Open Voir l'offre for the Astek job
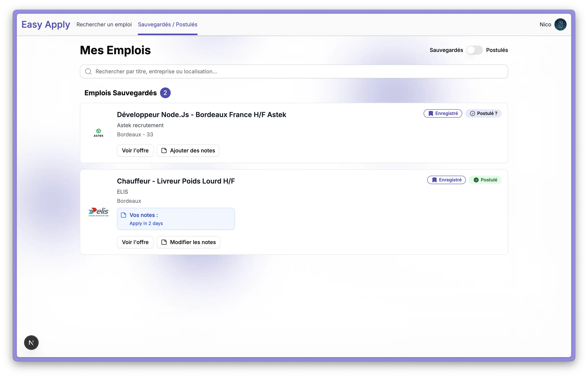 [x=135, y=150]
